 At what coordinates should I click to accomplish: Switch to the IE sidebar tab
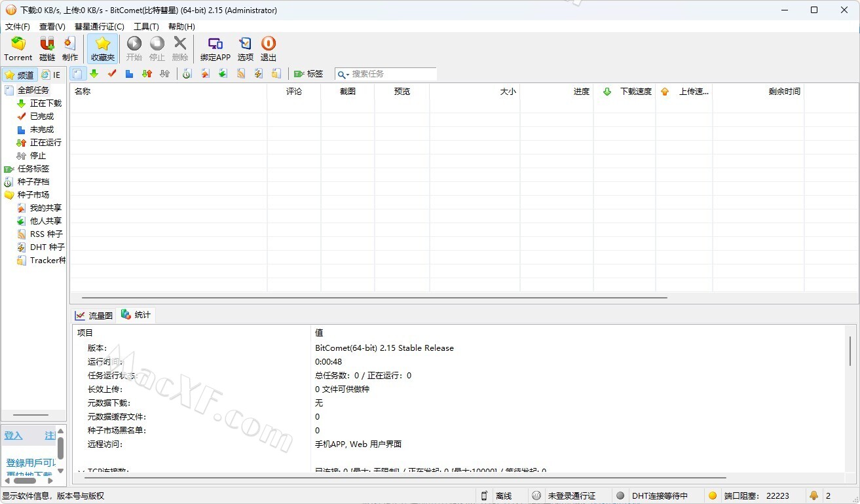(x=51, y=75)
